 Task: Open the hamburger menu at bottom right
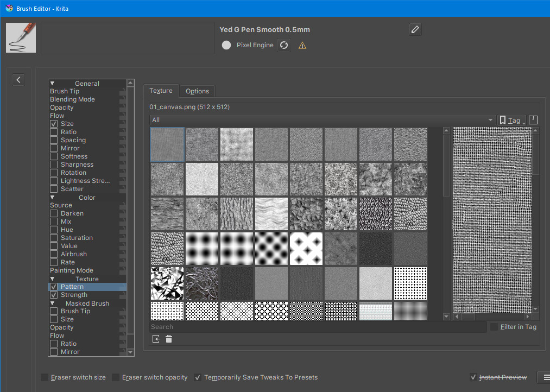(544, 377)
